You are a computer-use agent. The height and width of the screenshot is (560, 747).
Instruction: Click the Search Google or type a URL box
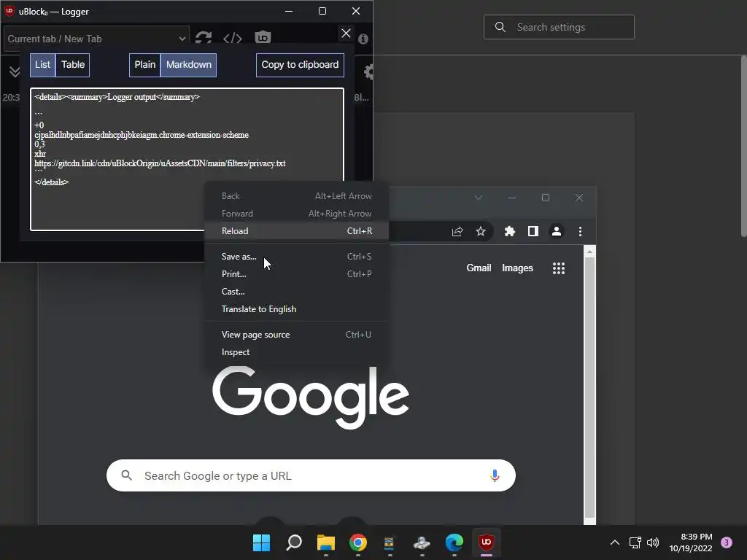(x=311, y=475)
